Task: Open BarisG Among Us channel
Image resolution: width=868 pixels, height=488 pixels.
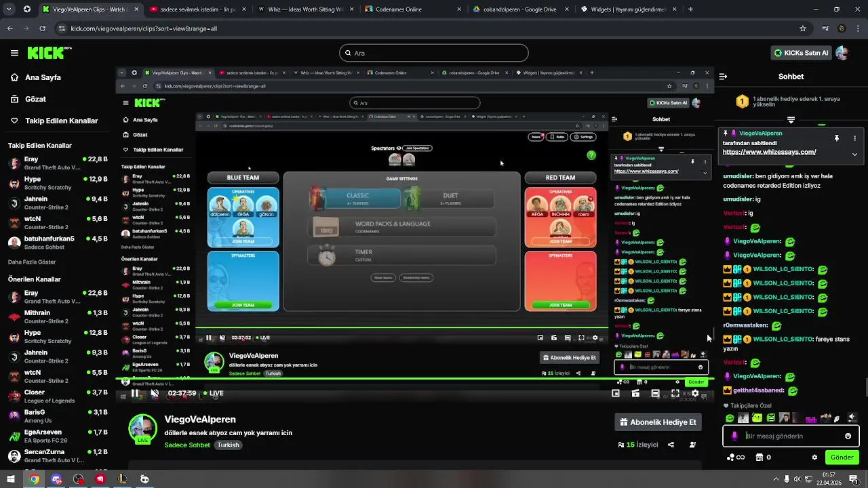Action: pos(58,415)
